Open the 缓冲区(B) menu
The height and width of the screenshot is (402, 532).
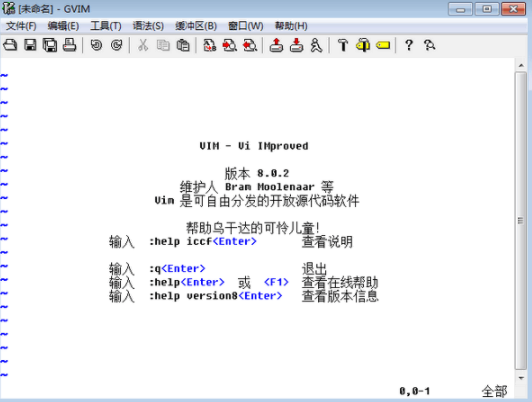[196, 26]
